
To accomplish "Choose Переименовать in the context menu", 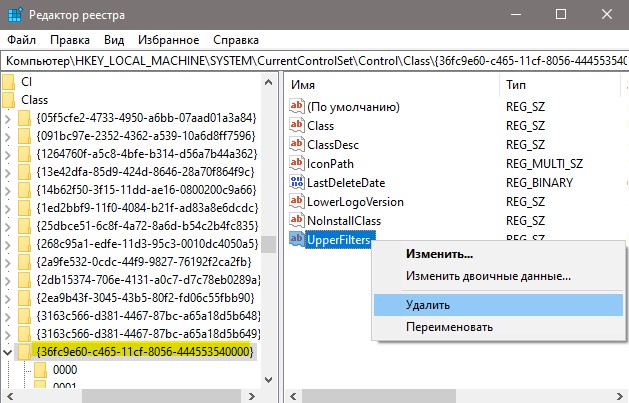I will pos(449,327).
